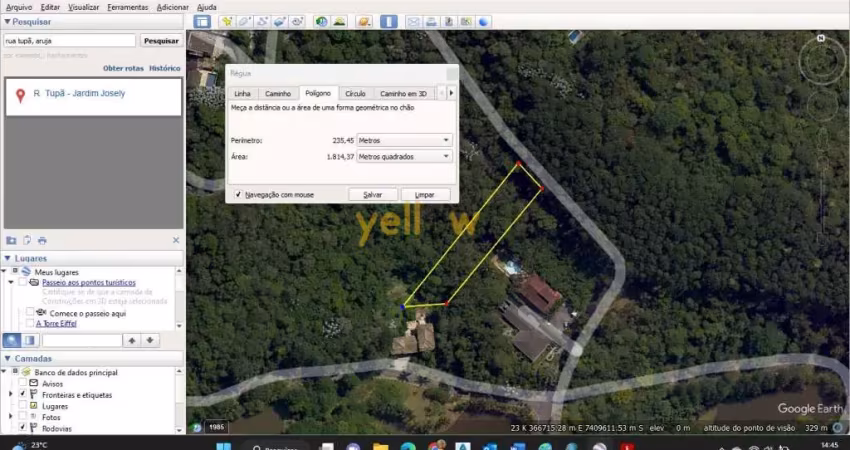Click the ruler tool icon

(x=389, y=21)
